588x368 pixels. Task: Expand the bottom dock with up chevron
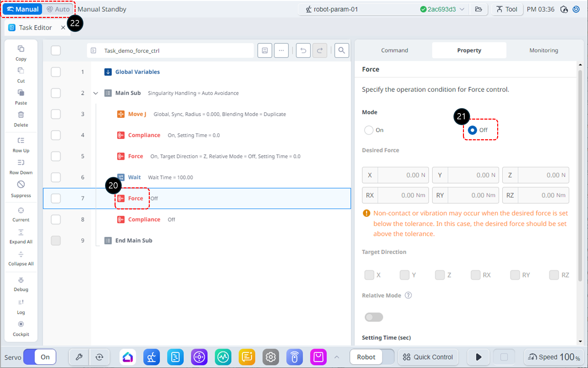tap(337, 357)
